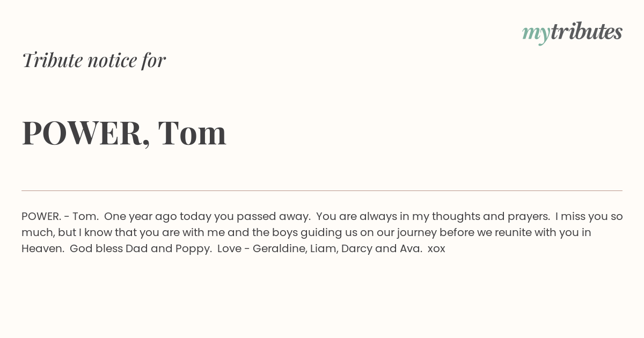The height and width of the screenshot is (338, 644).
Task: Click the green "my" in the logo
Action: tap(536, 34)
